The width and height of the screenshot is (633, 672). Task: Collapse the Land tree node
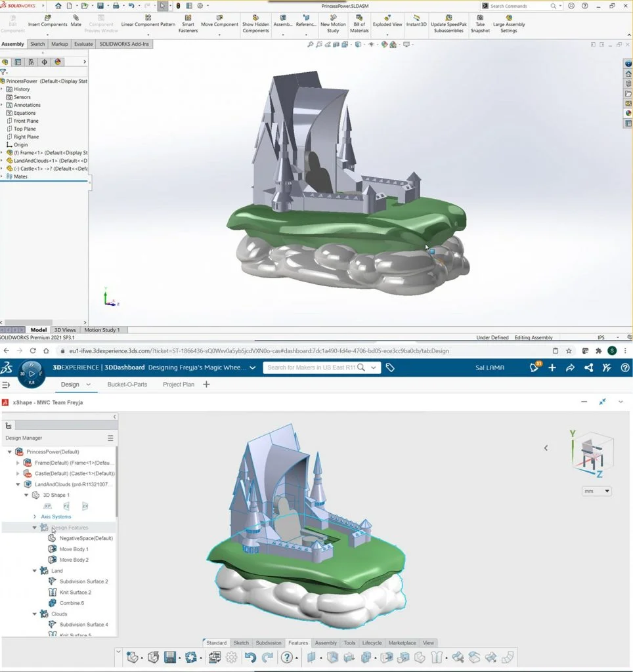pyautogui.click(x=35, y=571)
